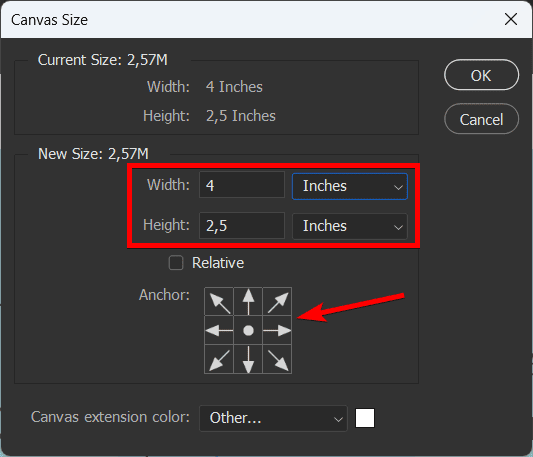Set anchor to top-center up arrow
This screenshot has height=457, width=533.
point(248,302)
